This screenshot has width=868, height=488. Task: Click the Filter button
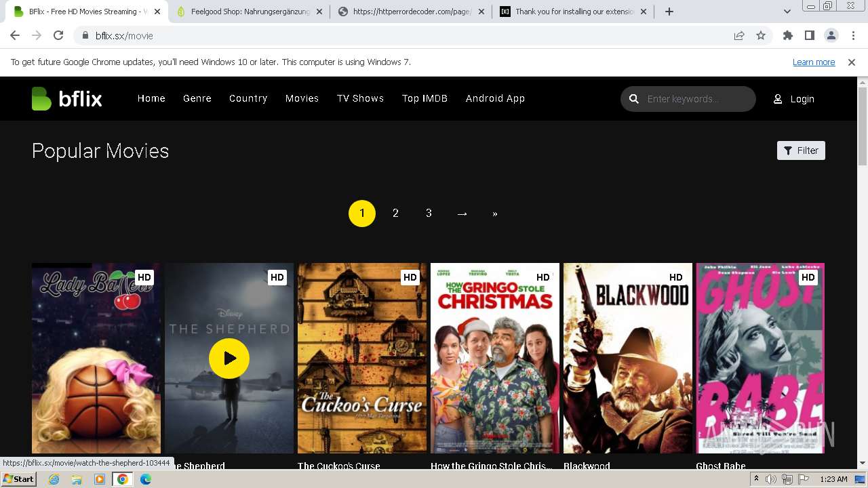point(801,150)
